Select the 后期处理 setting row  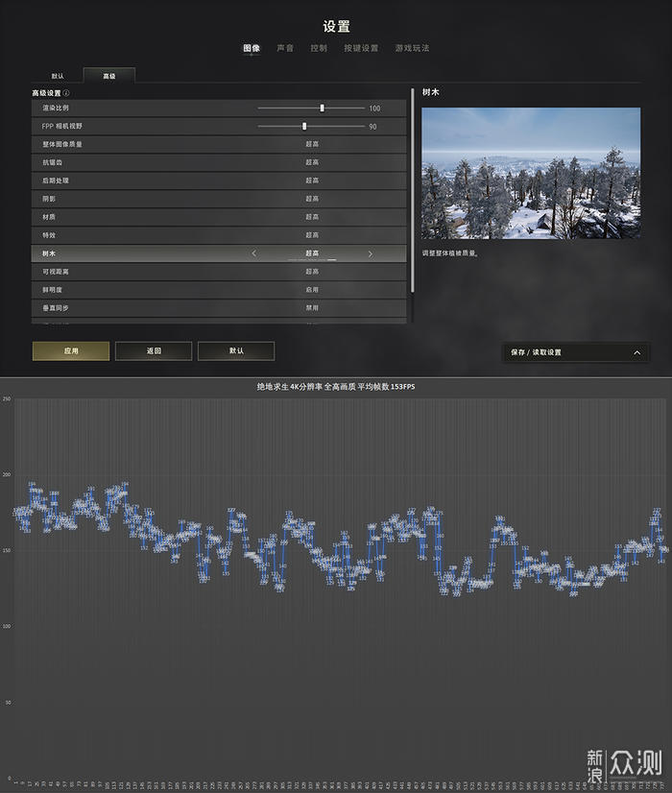click(x=219, y=180)
